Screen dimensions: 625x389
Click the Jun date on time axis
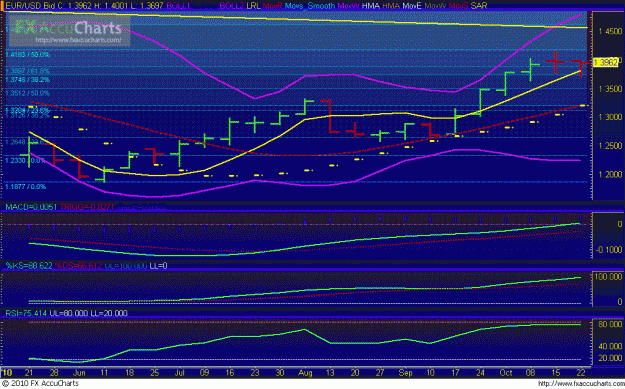click(79, 373)
